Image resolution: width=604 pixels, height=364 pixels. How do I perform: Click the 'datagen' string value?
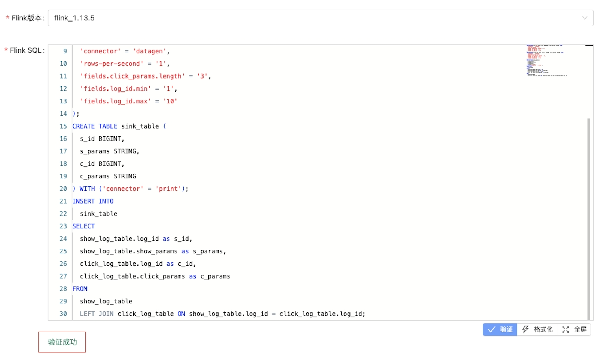click(x=149, y=51)
